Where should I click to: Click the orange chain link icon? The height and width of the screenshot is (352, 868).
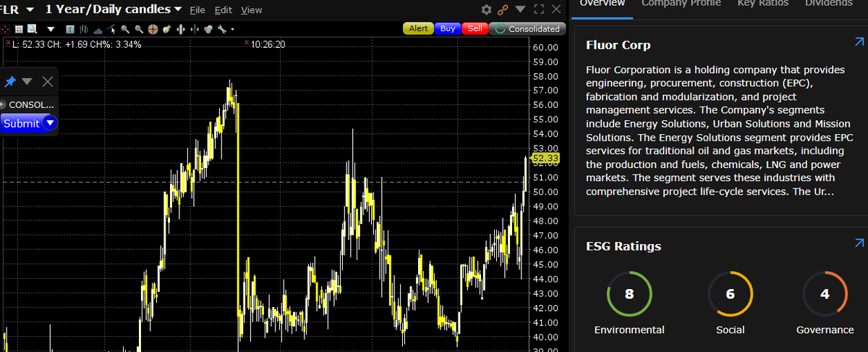pos(503,10)
